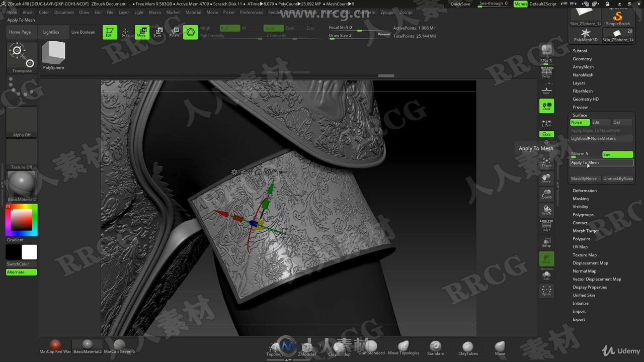Select the Move Topological brush

(404, 348)
